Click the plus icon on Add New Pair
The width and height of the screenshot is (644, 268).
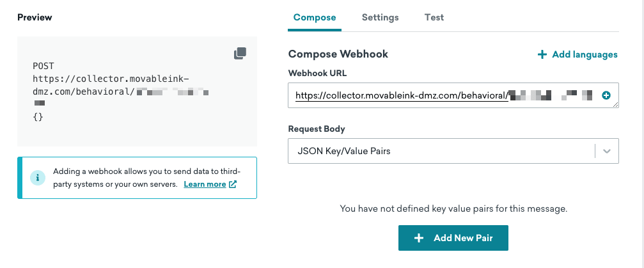tap(419, 238)
